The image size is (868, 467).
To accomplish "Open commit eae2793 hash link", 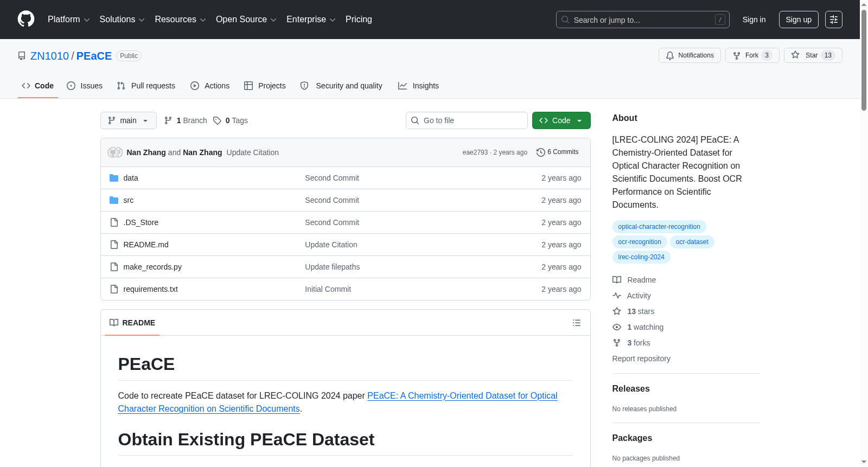I will point(475,152).
